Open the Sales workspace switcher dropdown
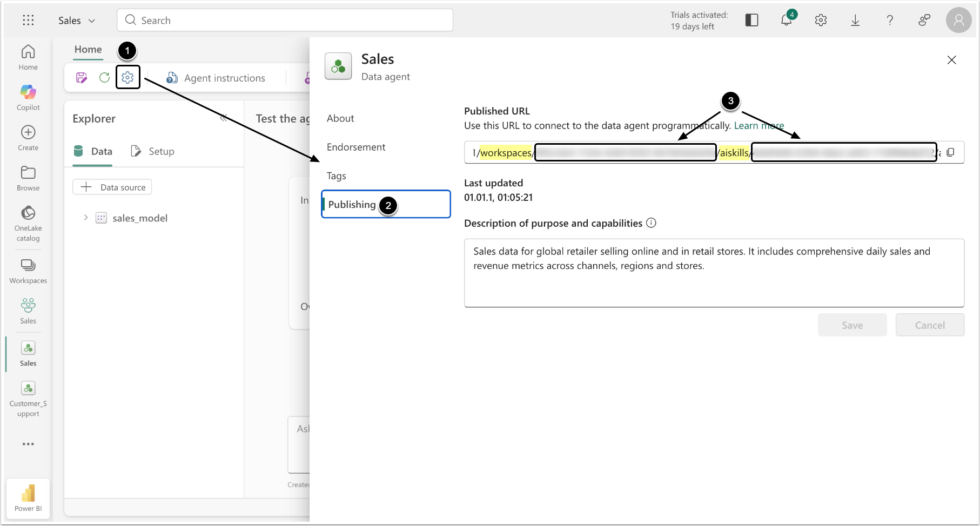The height and width of the screenshot is (526, 980). (x=77, y=21)
